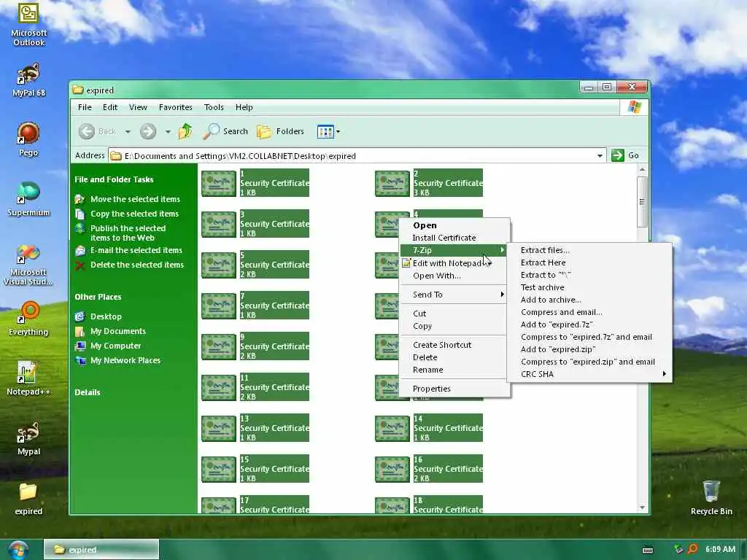Click Publish the selected items to the Web
This screenshot has height=560, width=747.
pos(128,233)
